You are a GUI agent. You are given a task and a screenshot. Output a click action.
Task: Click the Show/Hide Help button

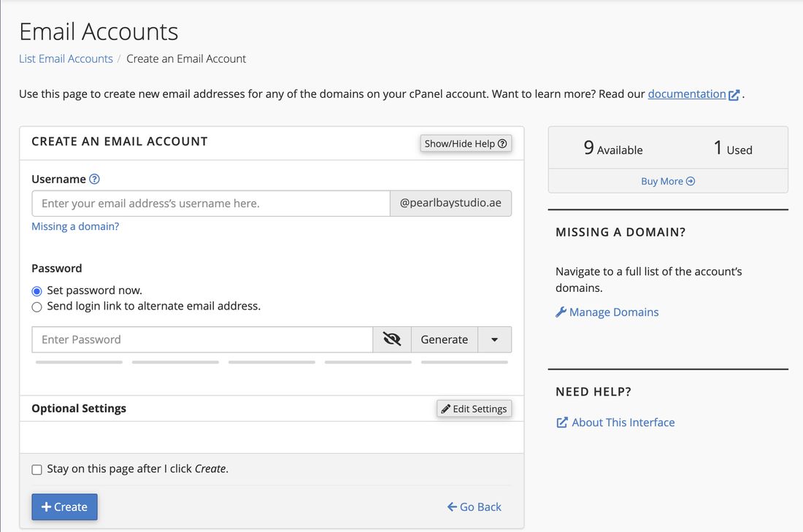coord(466,143)
